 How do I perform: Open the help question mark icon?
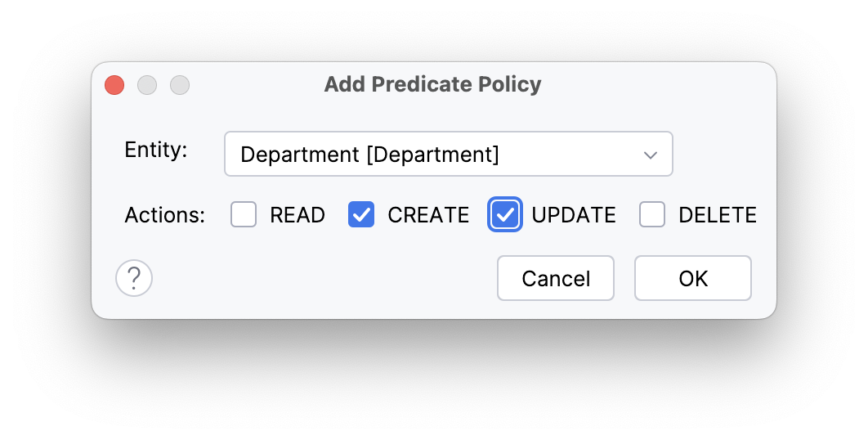click(x=134, y=278)
